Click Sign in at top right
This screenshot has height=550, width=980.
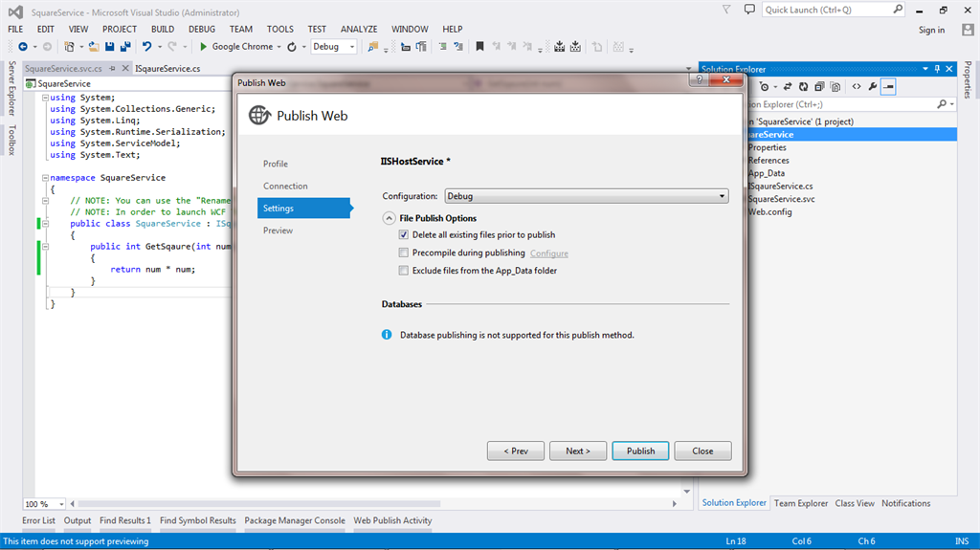point(932,30)
